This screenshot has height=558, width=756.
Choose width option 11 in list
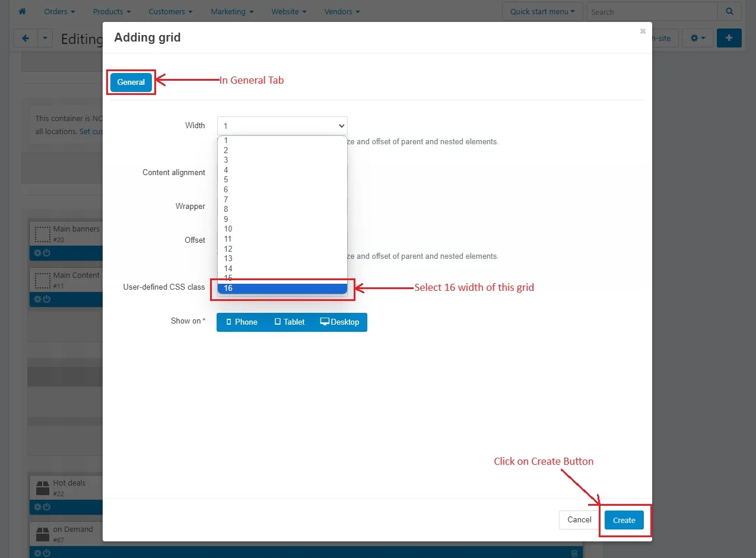click(282, 239)
